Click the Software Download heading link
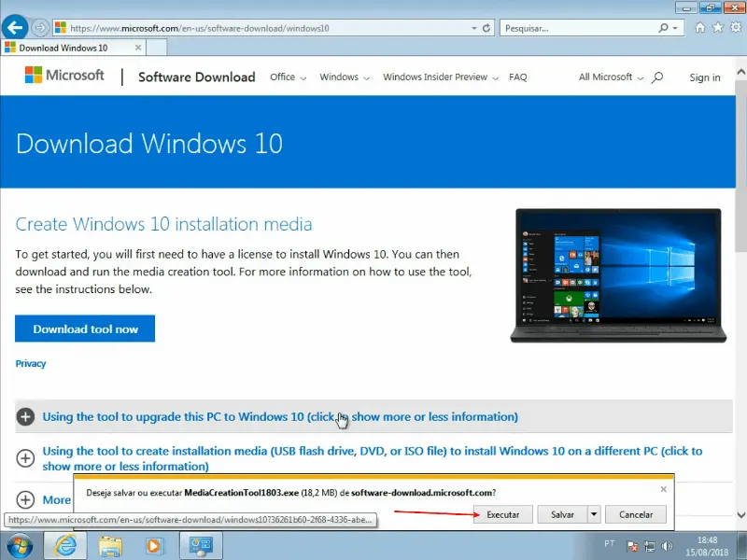 point(196,77)
